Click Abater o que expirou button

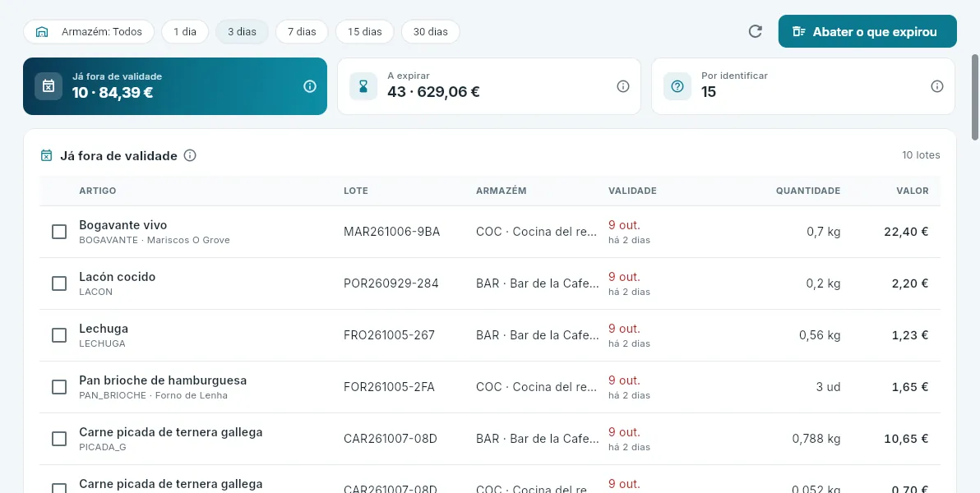coord(867,31)
